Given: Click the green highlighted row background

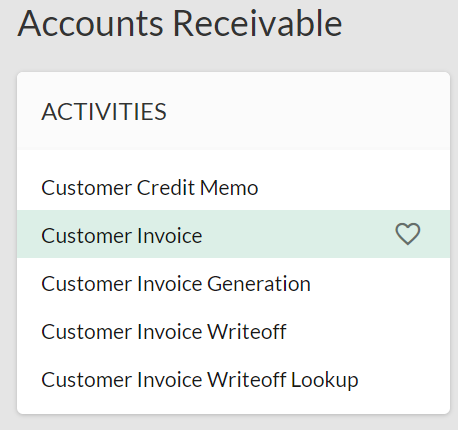Looking at the screenshot, I should click(233, 234).
